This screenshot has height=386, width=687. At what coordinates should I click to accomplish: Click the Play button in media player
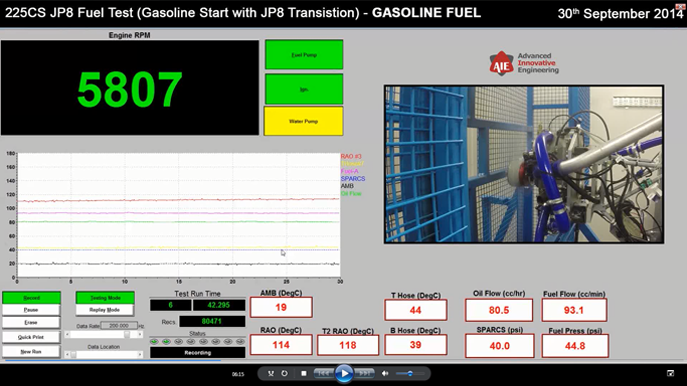coord(344,374)
